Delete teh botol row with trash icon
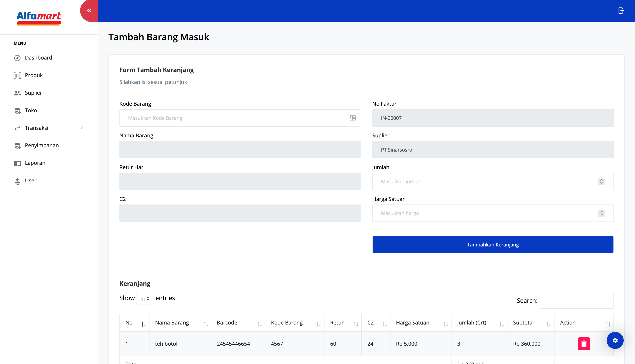 pos(584,344)
